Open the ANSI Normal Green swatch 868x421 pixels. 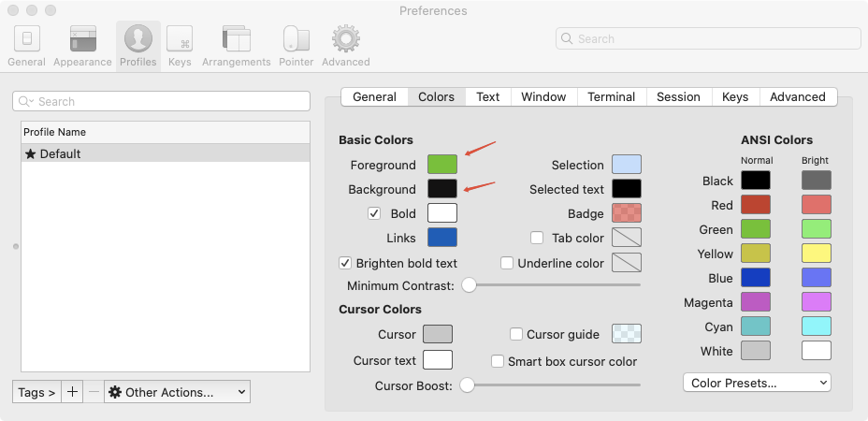[x=756, y=229]
